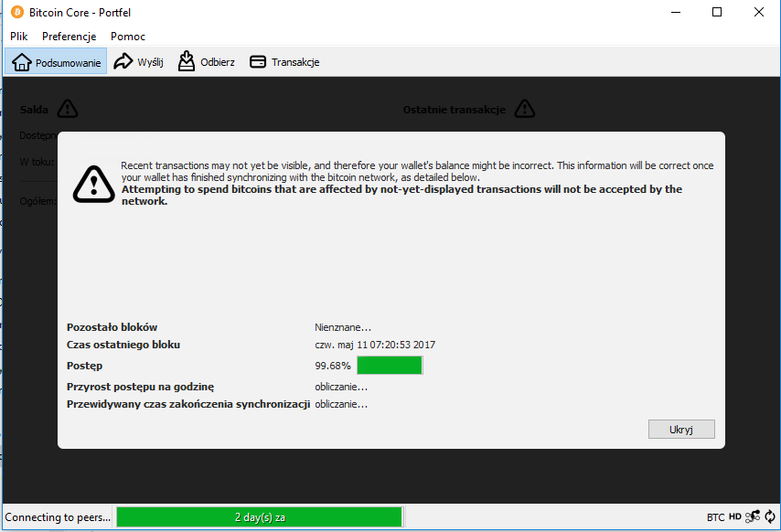Click the 'W toku:' balance label
The height and width of the screenshot is (532, 781).
tap(37, 161)
